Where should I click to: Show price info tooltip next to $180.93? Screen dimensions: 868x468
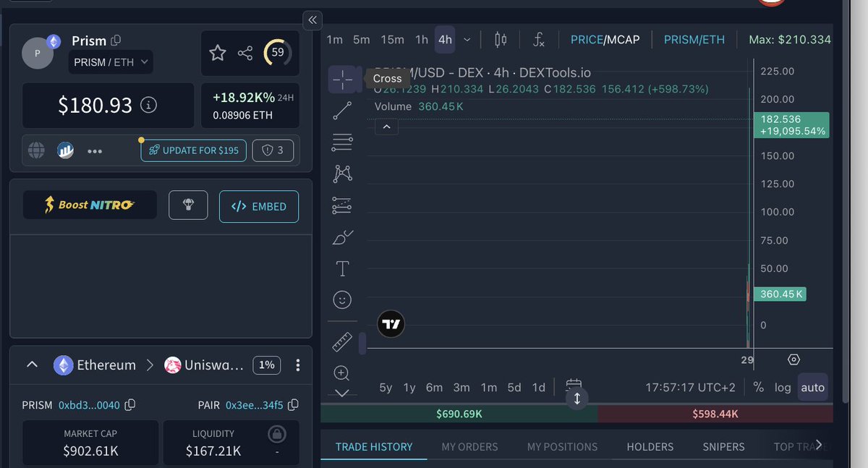click(x=148, y=106)
